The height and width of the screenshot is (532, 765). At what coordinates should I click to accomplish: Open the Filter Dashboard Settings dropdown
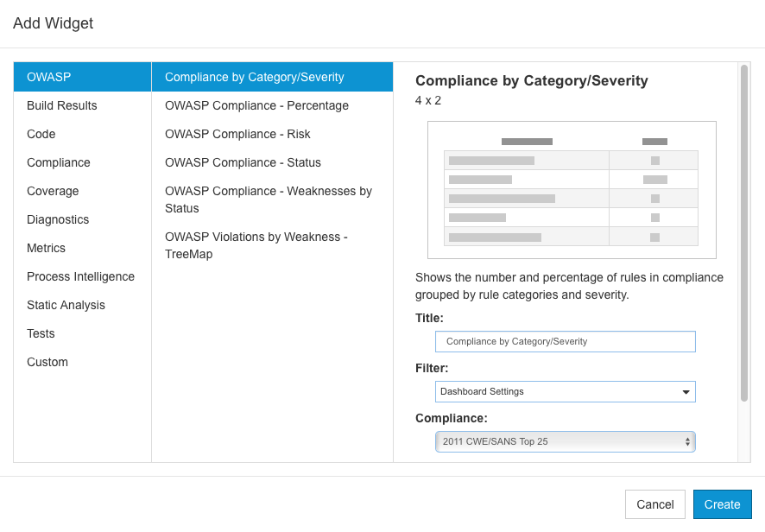(x=565, y=391)
